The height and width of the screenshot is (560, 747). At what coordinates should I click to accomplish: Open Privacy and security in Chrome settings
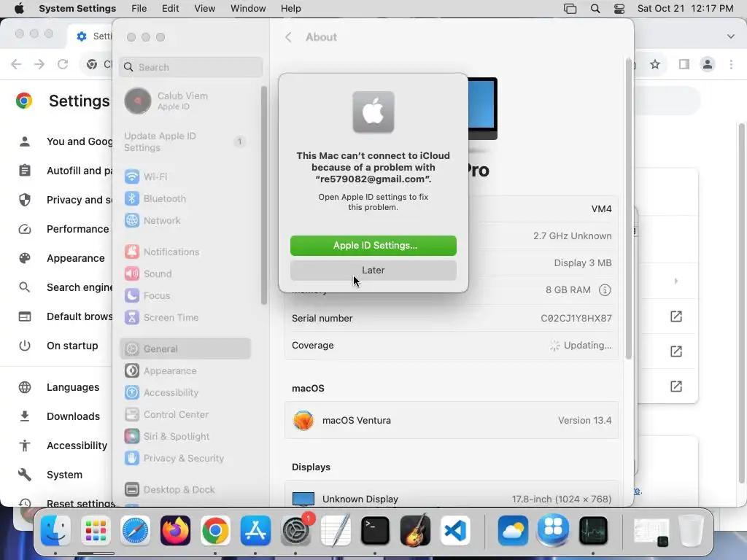tap(66, 200)
